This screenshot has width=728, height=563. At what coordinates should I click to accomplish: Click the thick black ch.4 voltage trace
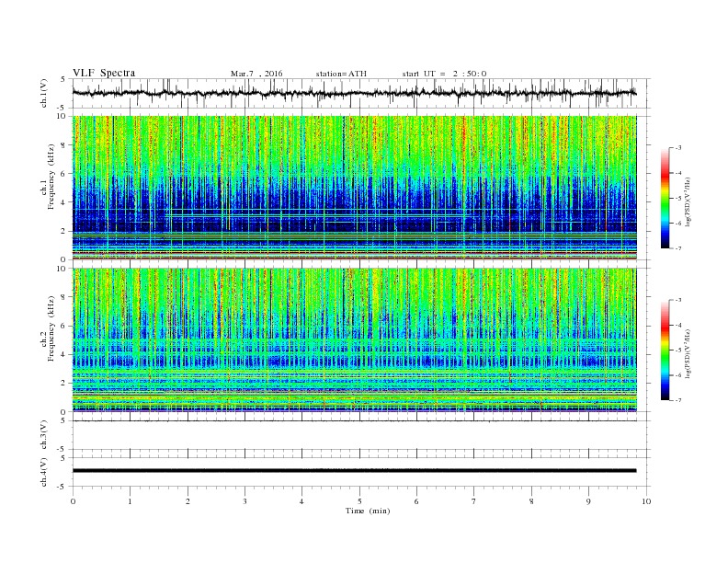[x=354, y=471]
